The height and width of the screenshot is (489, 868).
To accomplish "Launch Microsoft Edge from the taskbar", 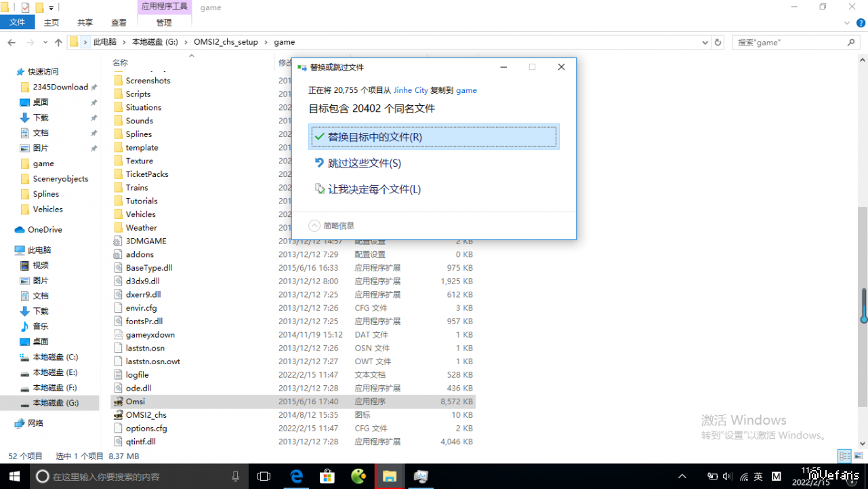I will (297, 476).
